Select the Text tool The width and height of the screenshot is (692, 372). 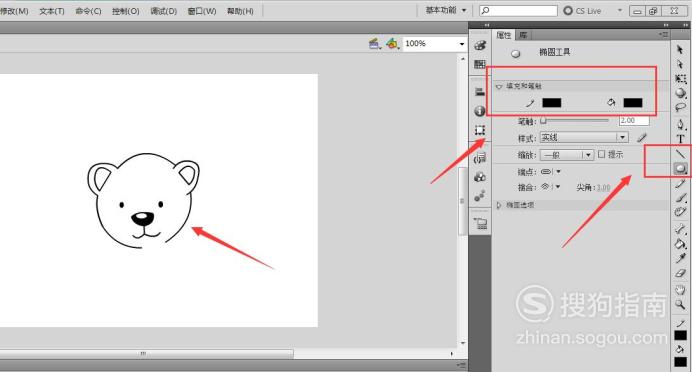point(680,139)
